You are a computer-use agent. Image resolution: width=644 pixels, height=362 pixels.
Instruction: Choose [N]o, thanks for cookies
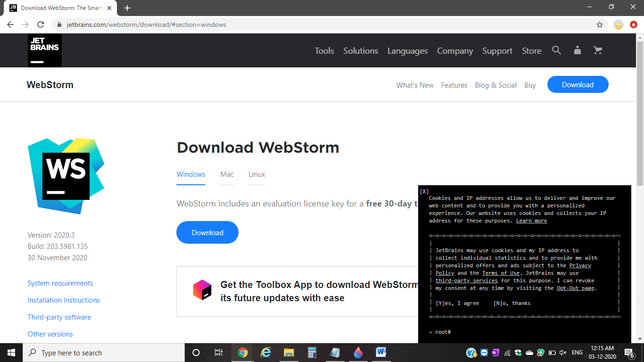(512, 303)
